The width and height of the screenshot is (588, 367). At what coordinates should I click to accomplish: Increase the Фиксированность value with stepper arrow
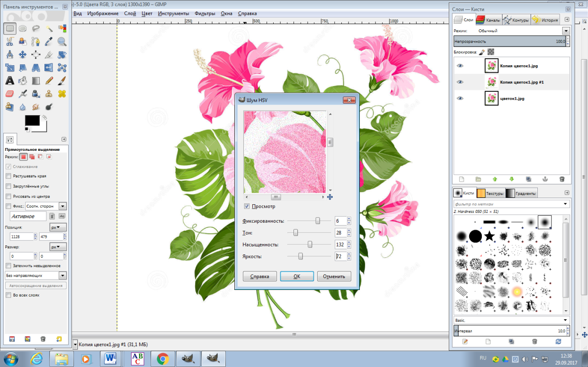tap(349, 219)
